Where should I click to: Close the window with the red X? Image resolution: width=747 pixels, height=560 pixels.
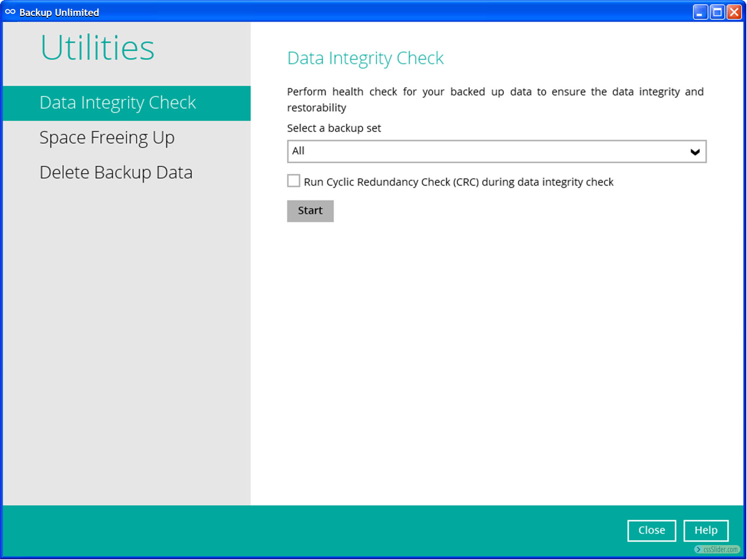(x=734, y=12)
